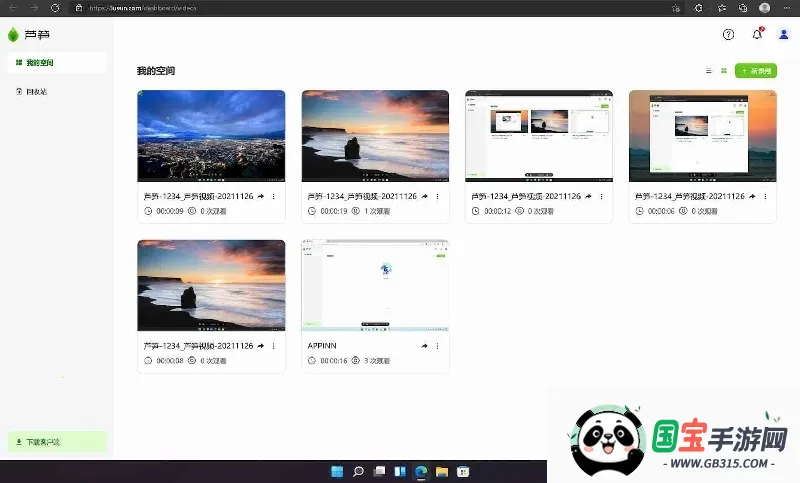Click the green 新录制 button
The width and height of the screenshot is (800, 483).
point(755,71)
